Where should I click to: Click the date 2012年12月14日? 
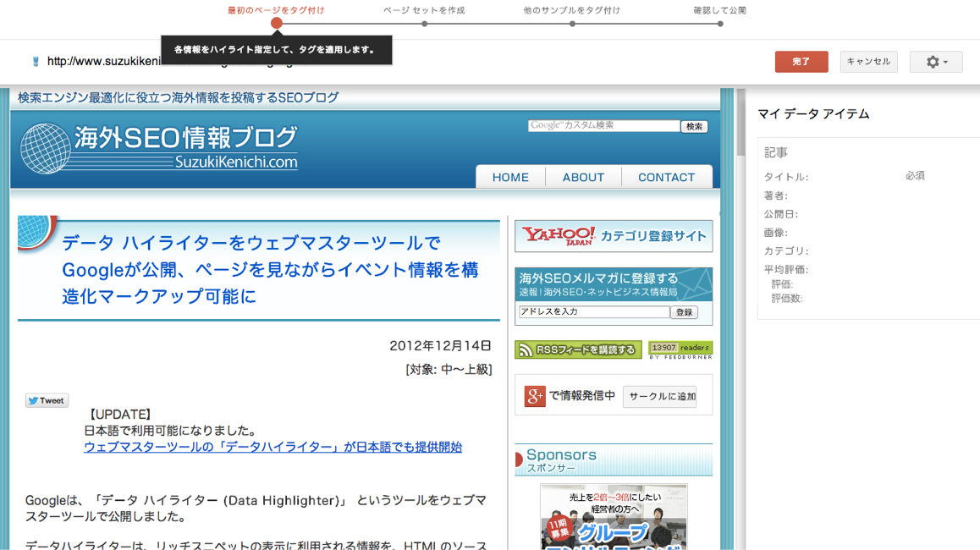(440, 345)
